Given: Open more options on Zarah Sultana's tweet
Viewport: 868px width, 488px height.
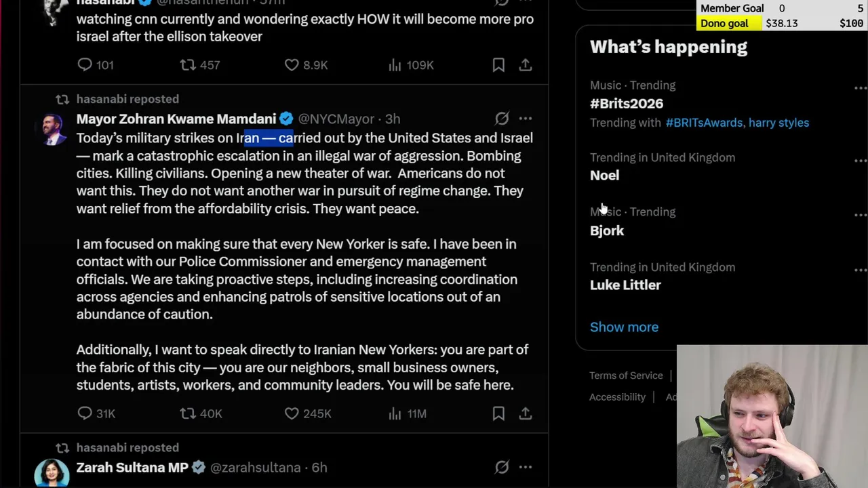Looking at the screenshot, I should [x=526, y=467].
